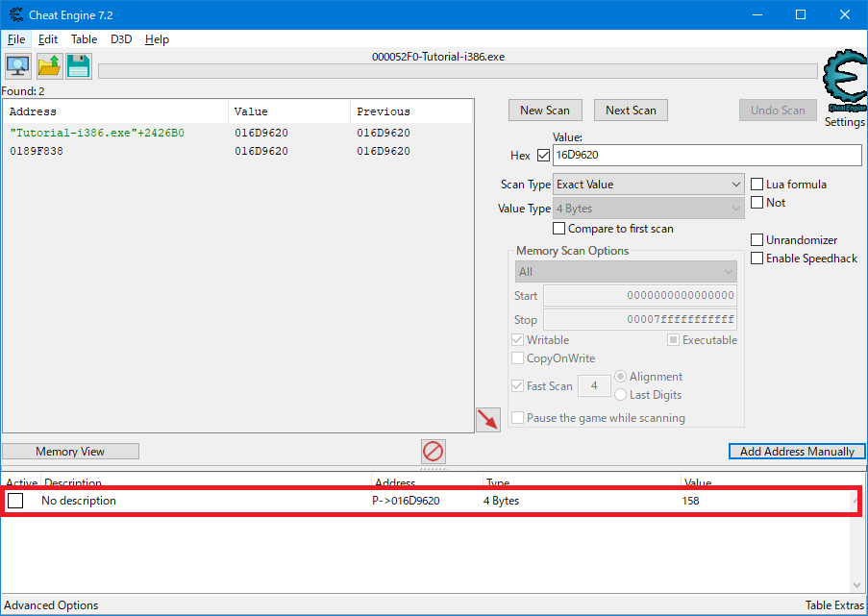Screen dimensions: 868x616
Task: Select the Alignment radio button
Action: click(621, 377)
